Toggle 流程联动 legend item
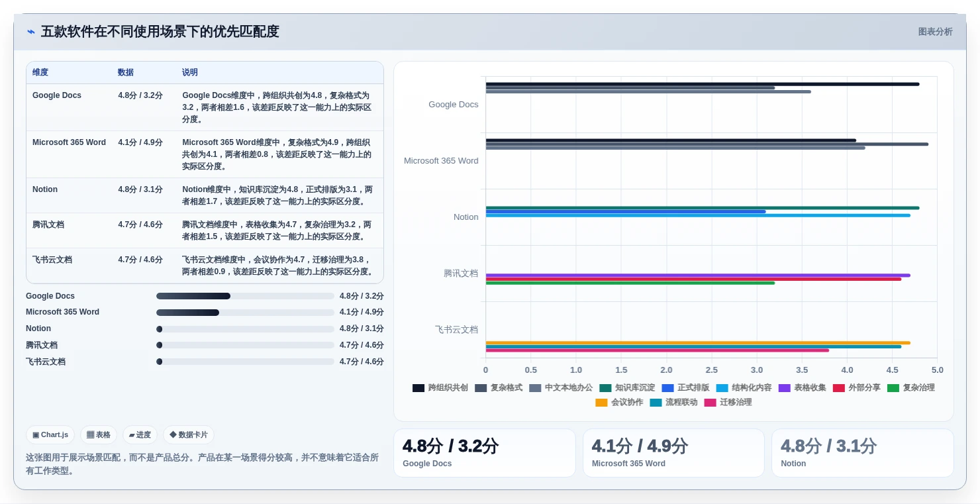980x504 pixels. click(673, 403)
